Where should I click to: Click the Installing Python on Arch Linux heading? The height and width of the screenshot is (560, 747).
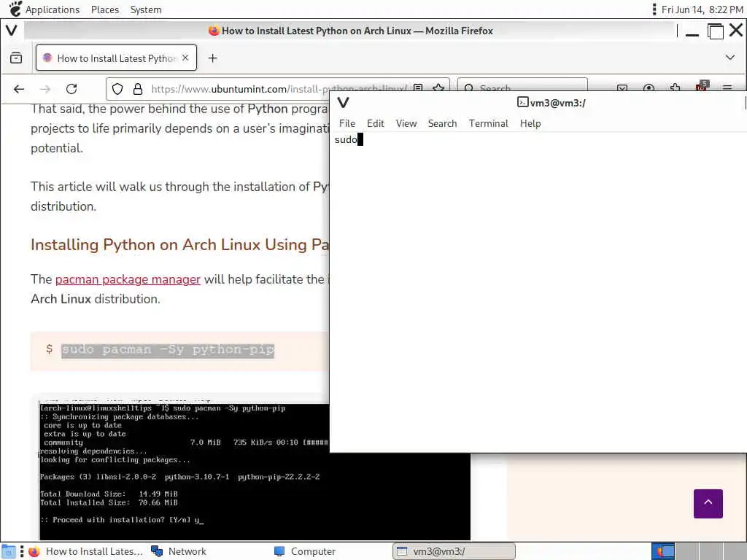tap(179, 245)
